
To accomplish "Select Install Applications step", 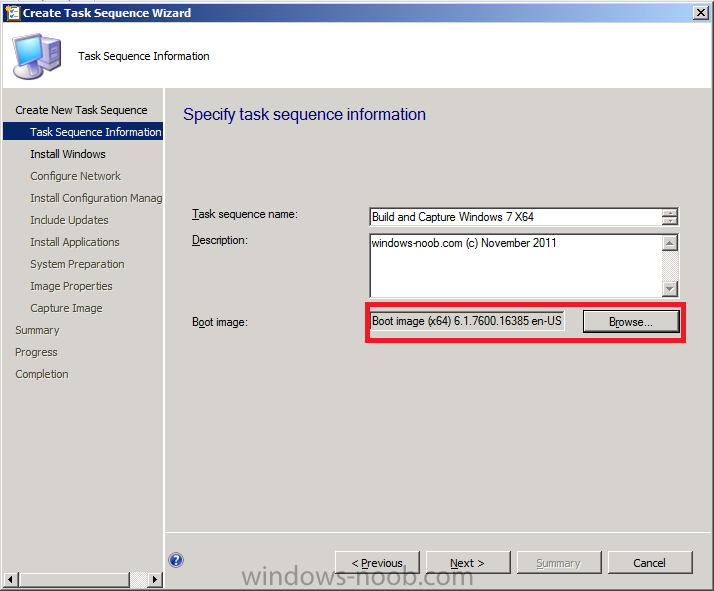I will 75,242.
